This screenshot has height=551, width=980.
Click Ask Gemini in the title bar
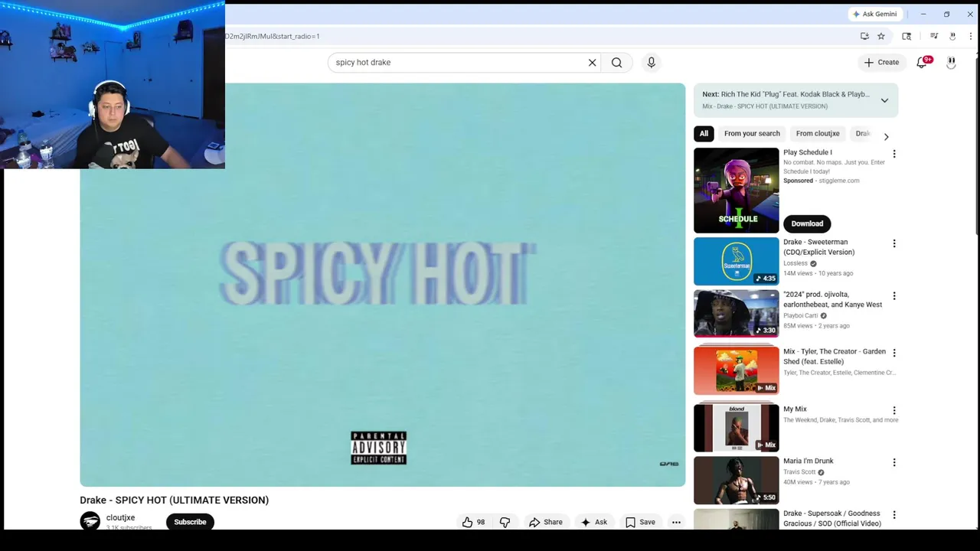(x=874, y=14)
